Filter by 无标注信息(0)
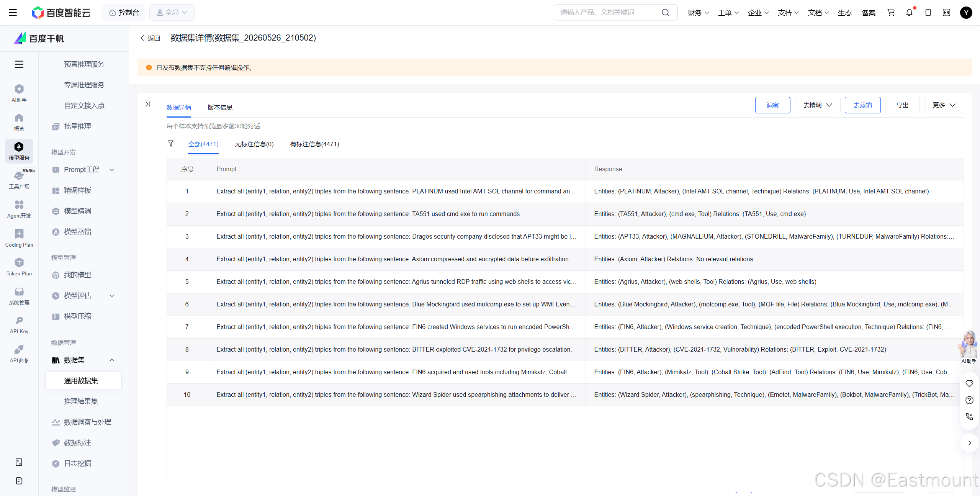Screen dimensions: 980x496 [x=254, y=144]
